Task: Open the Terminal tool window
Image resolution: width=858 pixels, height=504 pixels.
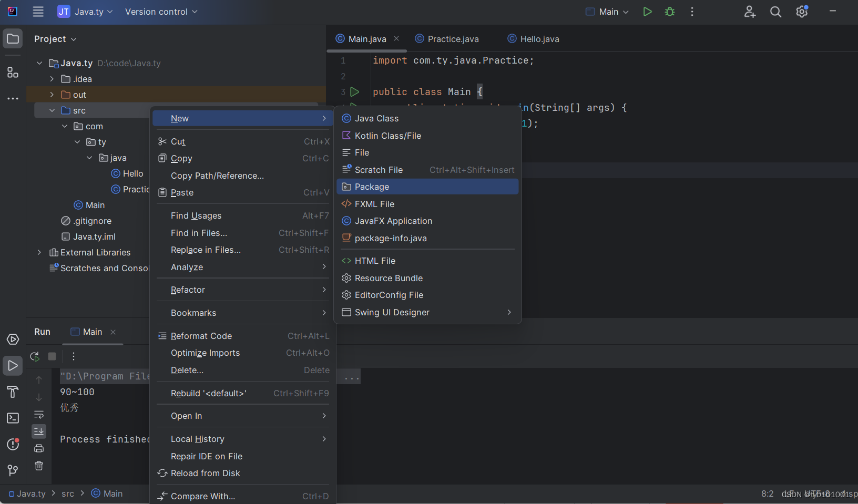Action: click(13, 418)
